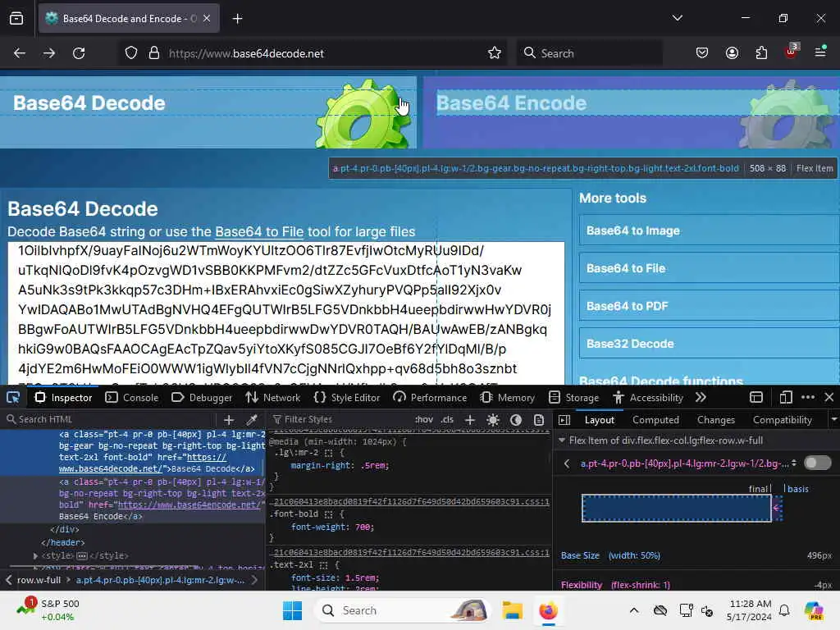This screenshot has height=630, width=840.
Task: Switch to the Changes sidebar tab
Action: tap(715, 420)
